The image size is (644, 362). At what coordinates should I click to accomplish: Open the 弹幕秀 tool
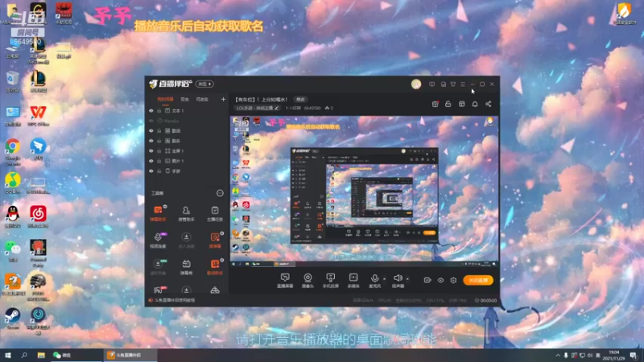coord(186,267)
